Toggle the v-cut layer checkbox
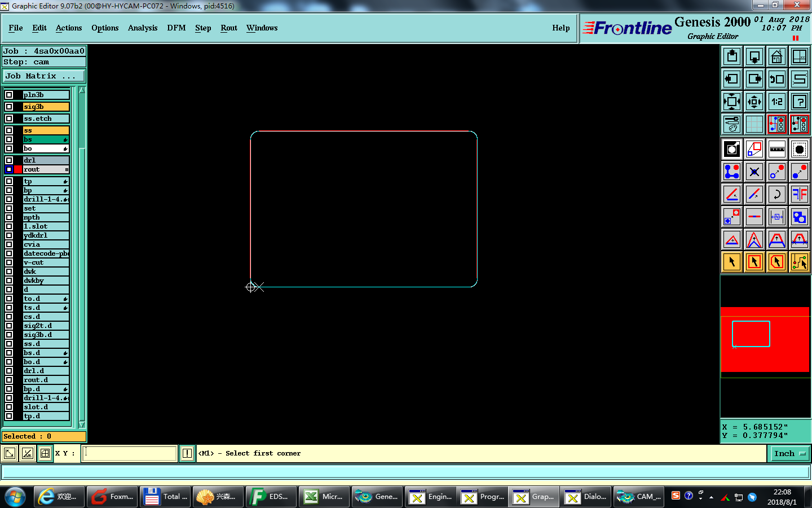Image resolution: width=812 pixels, height=508 pixels. 9,262
